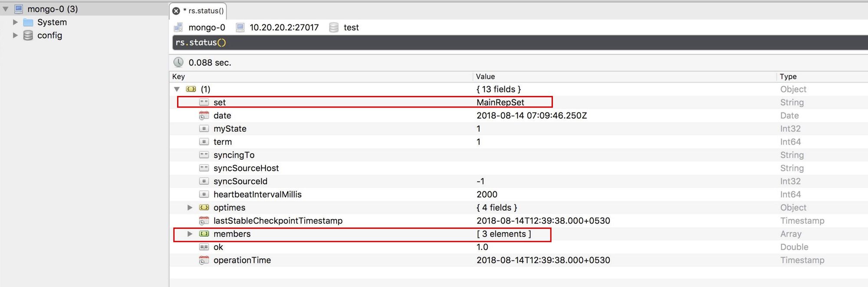The image size is (868, 287).
Task: Expand the System folder
Action: coord(15,22)
